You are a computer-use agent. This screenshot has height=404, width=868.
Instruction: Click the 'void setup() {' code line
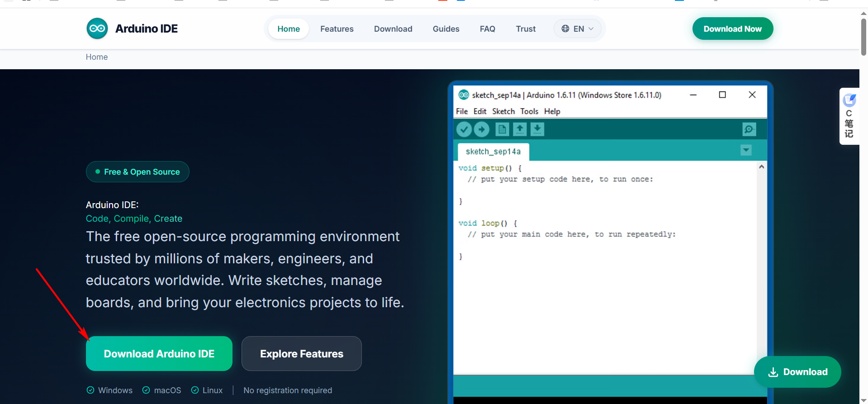tap(490, 168)
